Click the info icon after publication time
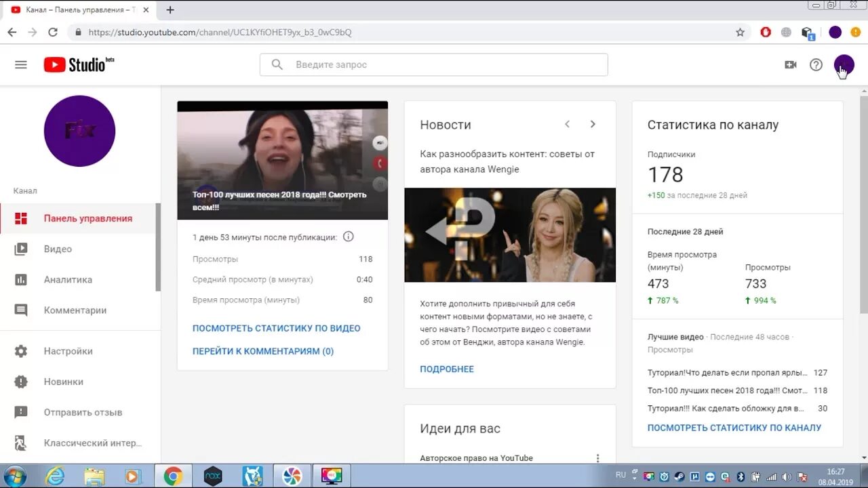This screenshot has height=488, width=868. [x=349, y=237]
